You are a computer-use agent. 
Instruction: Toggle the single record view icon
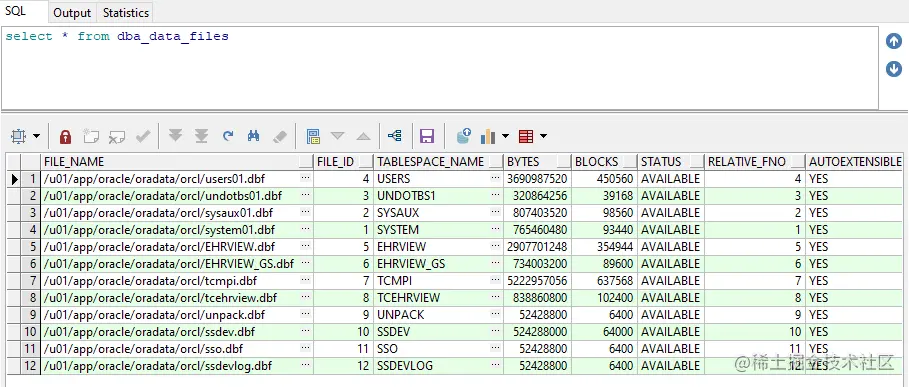[314, 137]
